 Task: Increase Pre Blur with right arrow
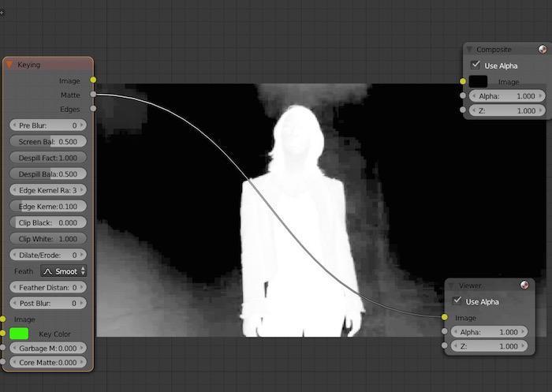pyautogui.click(x=82, y=125)
